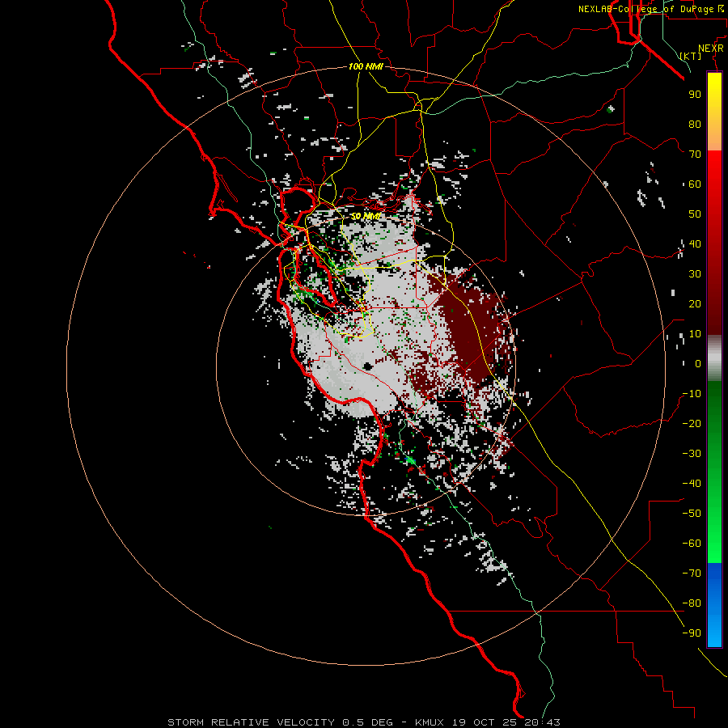Viewport: 728px width, 728px height.
Task: Click the large dark red outbound velocity patch
Action: point(470,330)
